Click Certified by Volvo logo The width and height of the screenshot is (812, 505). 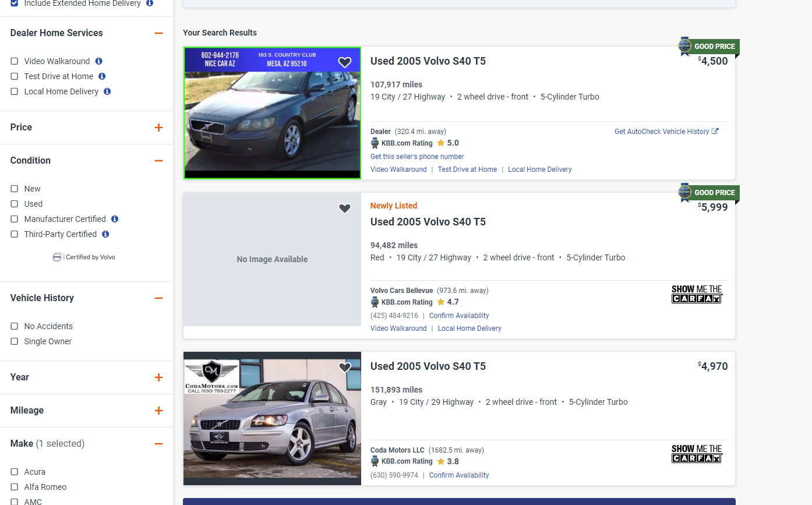84,257
